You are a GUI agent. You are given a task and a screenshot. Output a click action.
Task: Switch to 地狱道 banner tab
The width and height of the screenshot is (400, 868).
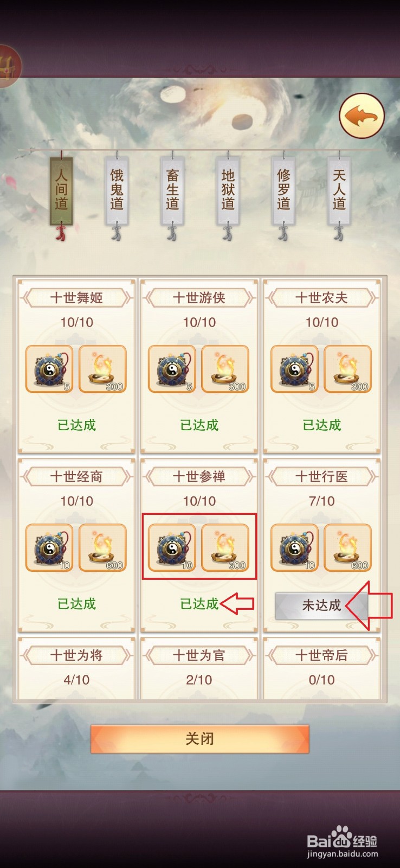pos(228,191)
